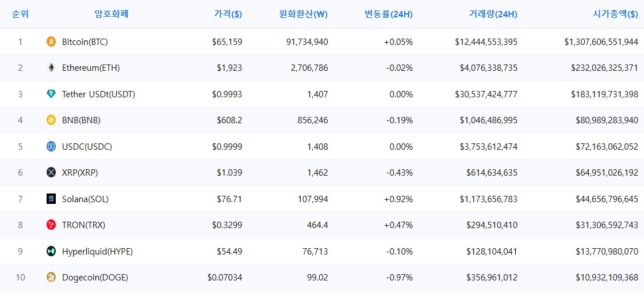
Task: Click Dogecoin change rate -0.97%
Action: [x=399, y=278]
